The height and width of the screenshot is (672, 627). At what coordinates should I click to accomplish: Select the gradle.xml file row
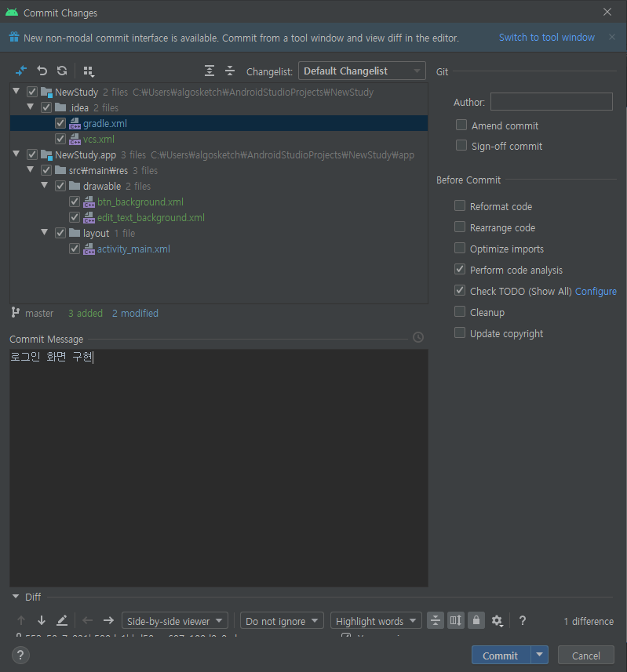(219, 123)
